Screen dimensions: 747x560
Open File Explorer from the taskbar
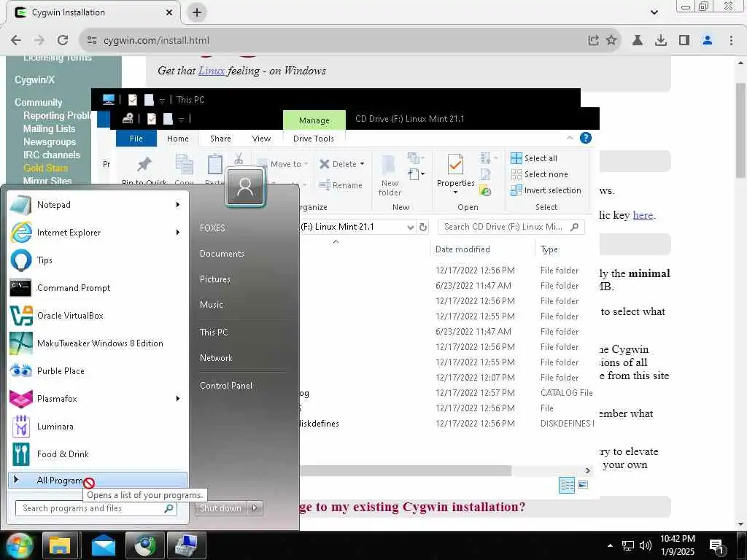(x=60, y=545)
